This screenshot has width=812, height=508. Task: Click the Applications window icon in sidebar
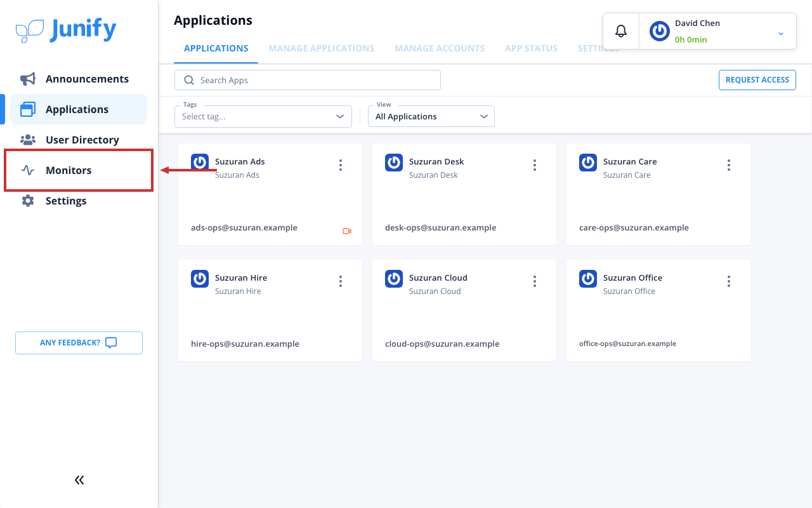[x=28, y=109]
